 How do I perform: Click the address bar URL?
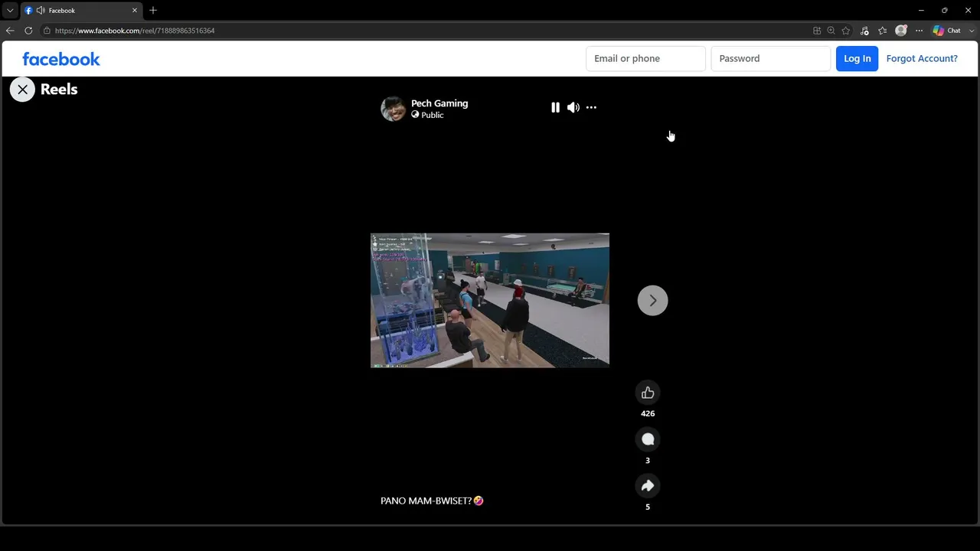point(135,31)
